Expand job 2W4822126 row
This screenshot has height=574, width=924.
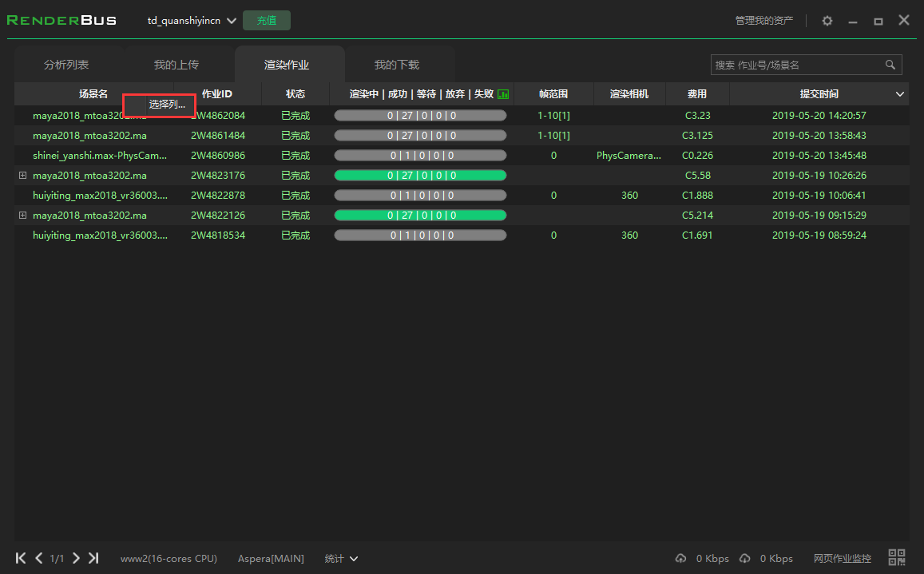[22, 215]
